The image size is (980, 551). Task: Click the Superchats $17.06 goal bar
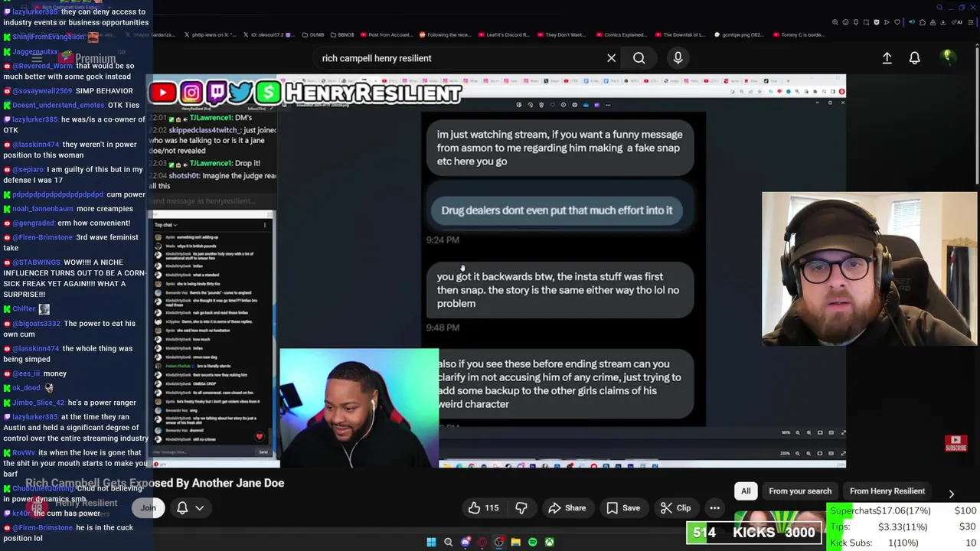pyautogui.click(x=903, y=510)
